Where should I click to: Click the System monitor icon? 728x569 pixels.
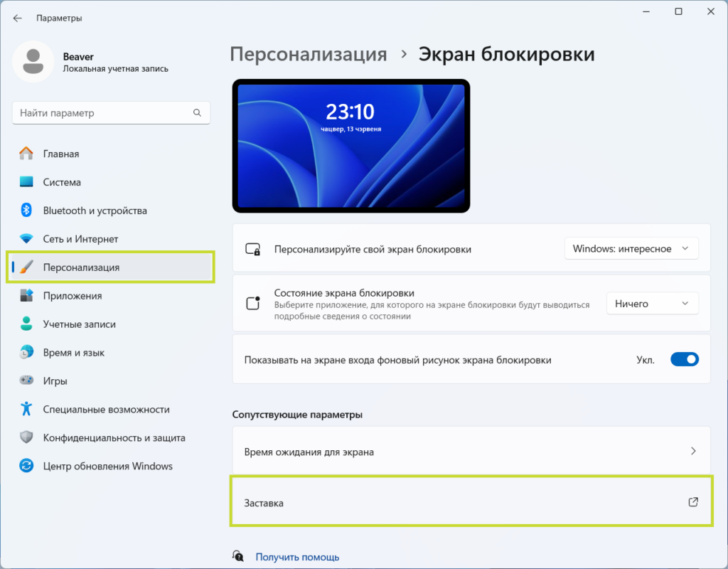click(26, 181)
